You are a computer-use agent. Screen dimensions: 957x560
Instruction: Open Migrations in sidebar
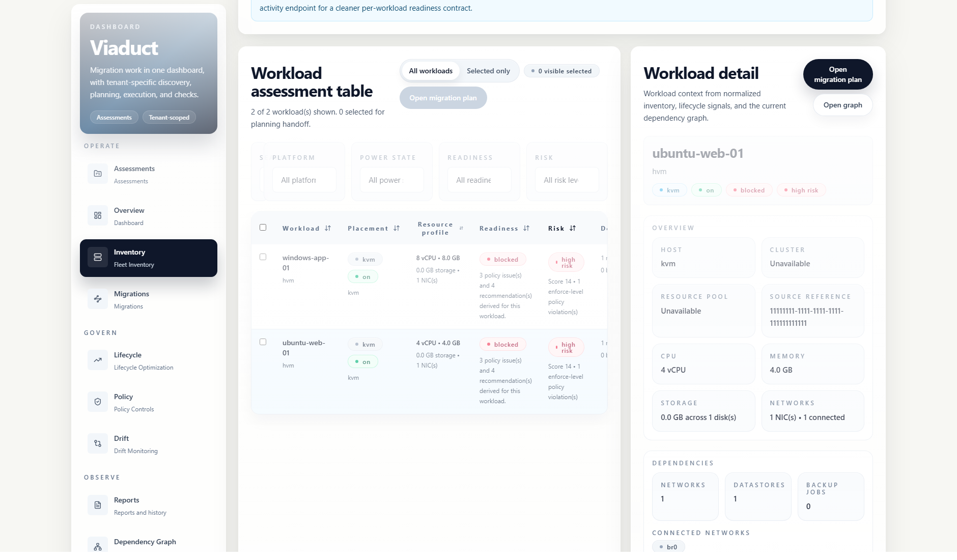[x=149, y=299]
